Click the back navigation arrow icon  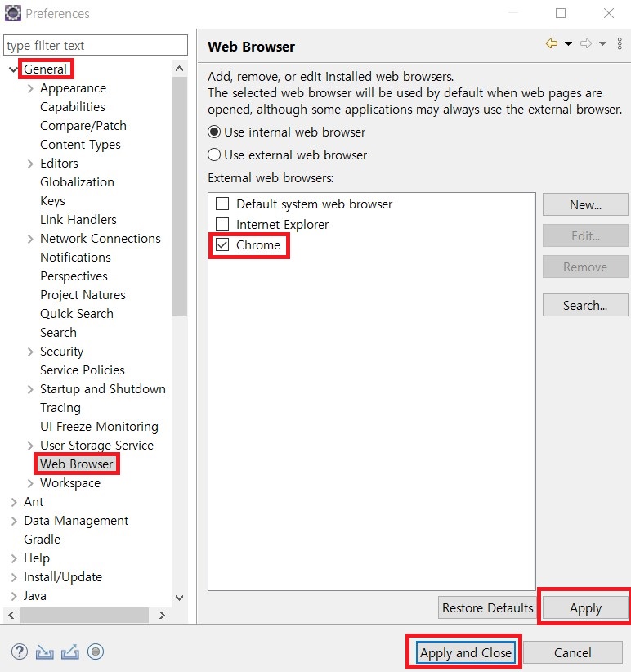(552, 43)
